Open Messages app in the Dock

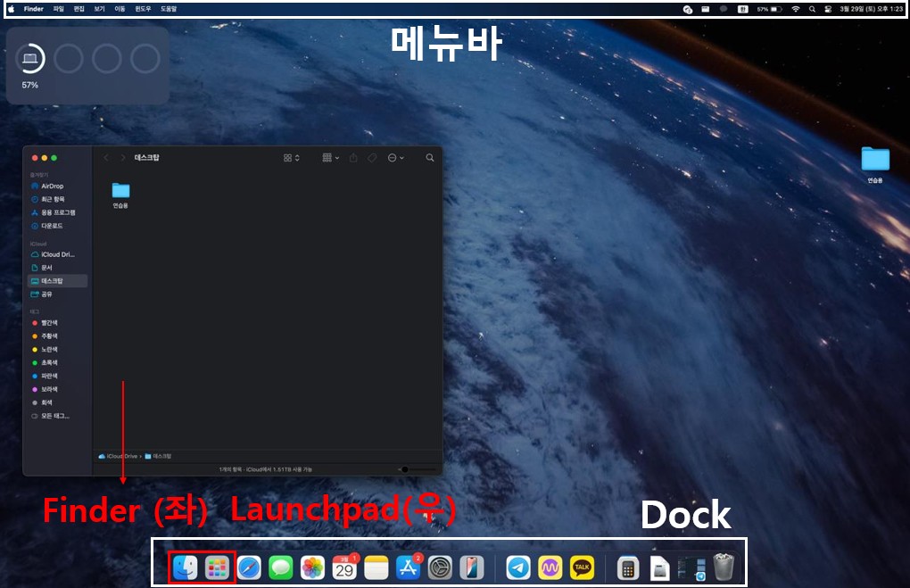(x=281, y=567)
